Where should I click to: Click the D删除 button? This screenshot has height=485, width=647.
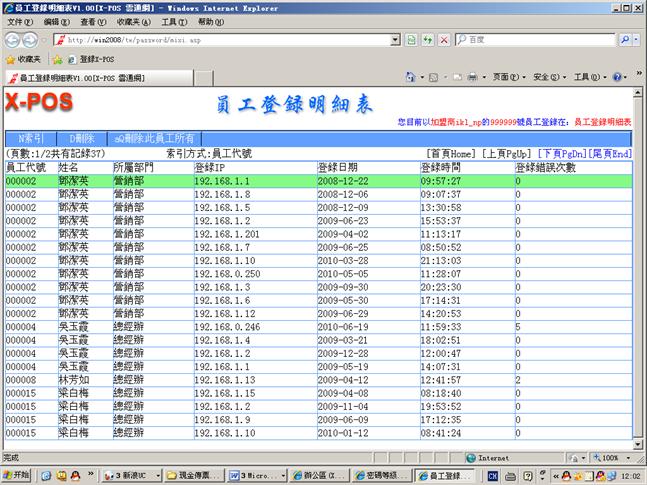[x=81, y=138]
